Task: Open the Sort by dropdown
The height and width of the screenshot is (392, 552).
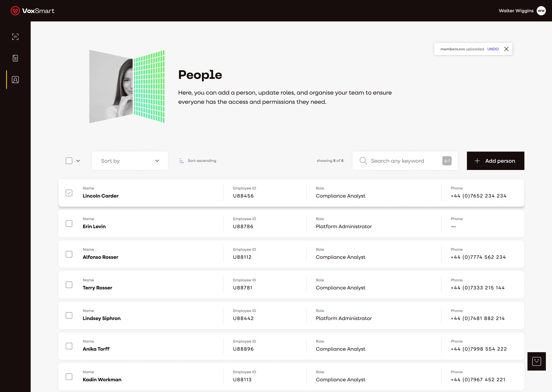Action: pyautogui.click(x=130, y=161)
